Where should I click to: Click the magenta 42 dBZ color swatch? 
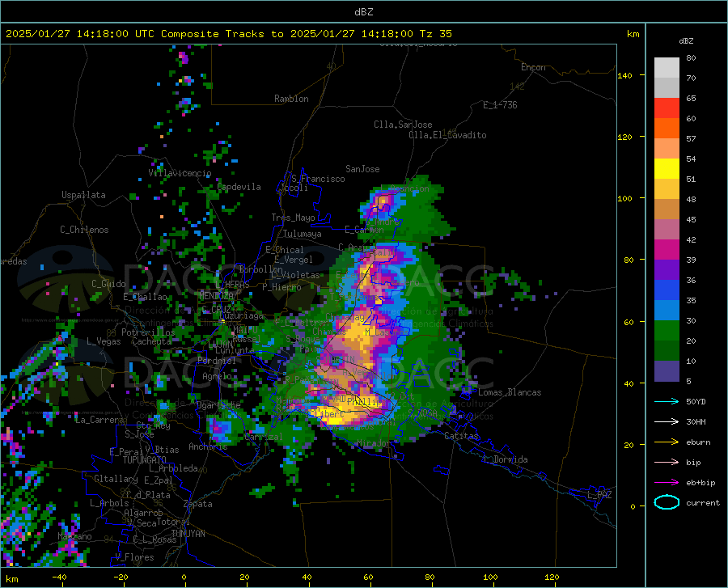(x=667, y=250)
